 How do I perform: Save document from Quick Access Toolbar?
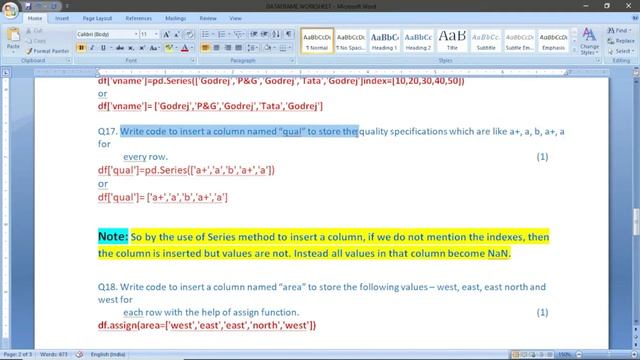tap(28, 6)
